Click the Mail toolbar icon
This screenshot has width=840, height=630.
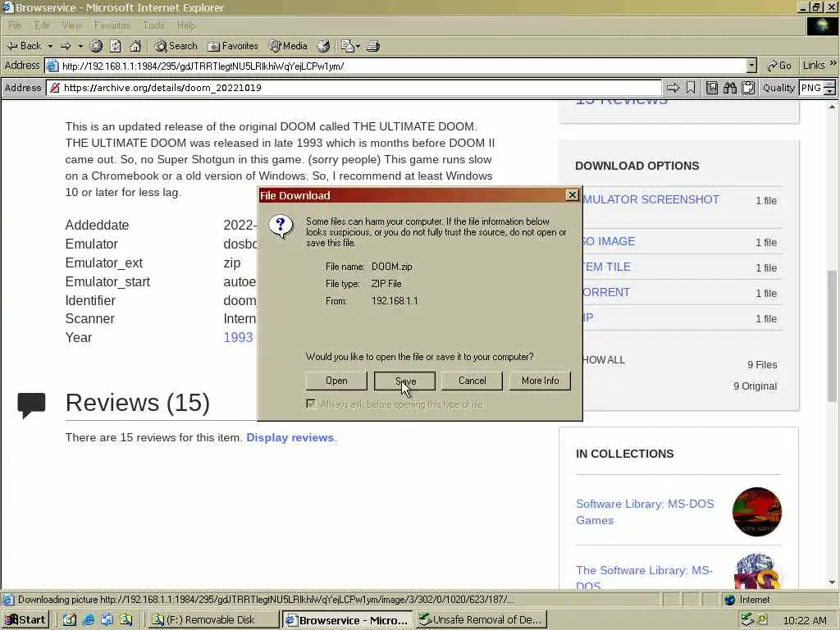[350, 46]
